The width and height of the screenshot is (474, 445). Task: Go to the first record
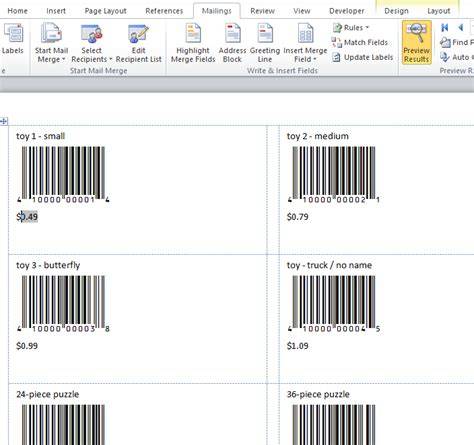[444, 27]
